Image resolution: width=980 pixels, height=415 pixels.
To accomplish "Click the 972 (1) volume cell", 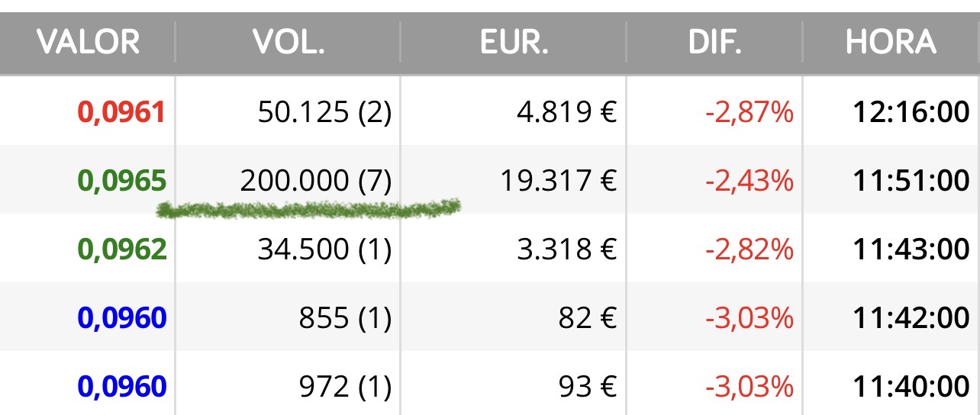I will pos(344,387).
